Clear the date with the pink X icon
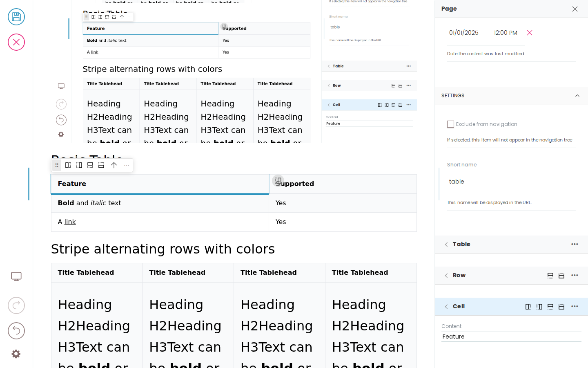The image size is (588, 368). tap(530, 33)
